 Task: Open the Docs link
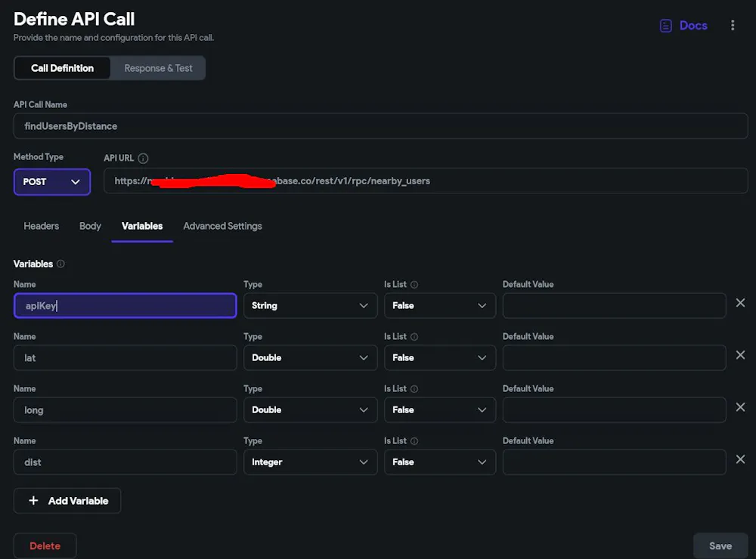click(x=683, y=26)
